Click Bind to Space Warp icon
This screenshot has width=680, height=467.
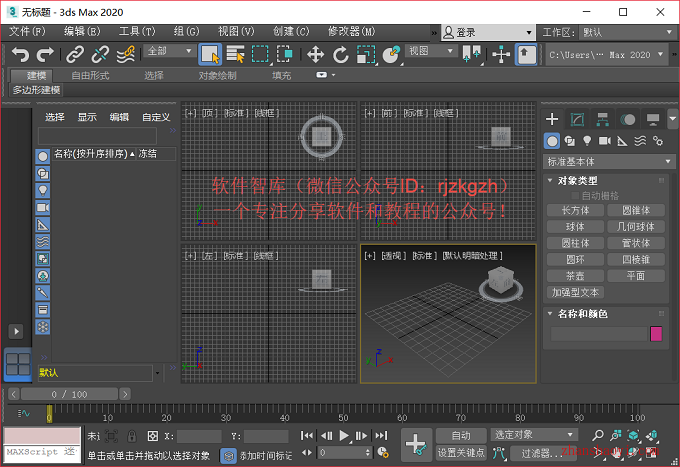[x=126, y=55]
